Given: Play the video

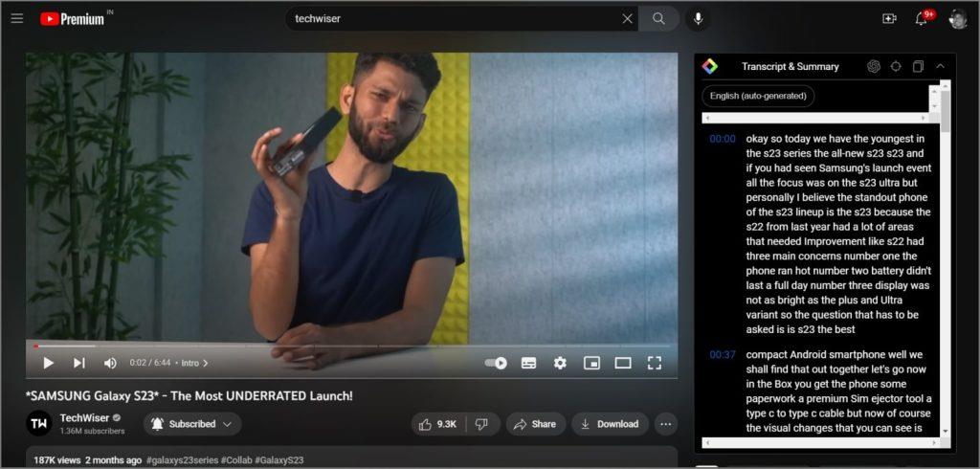Looking at the screenshot, I should tap(48, 363).
